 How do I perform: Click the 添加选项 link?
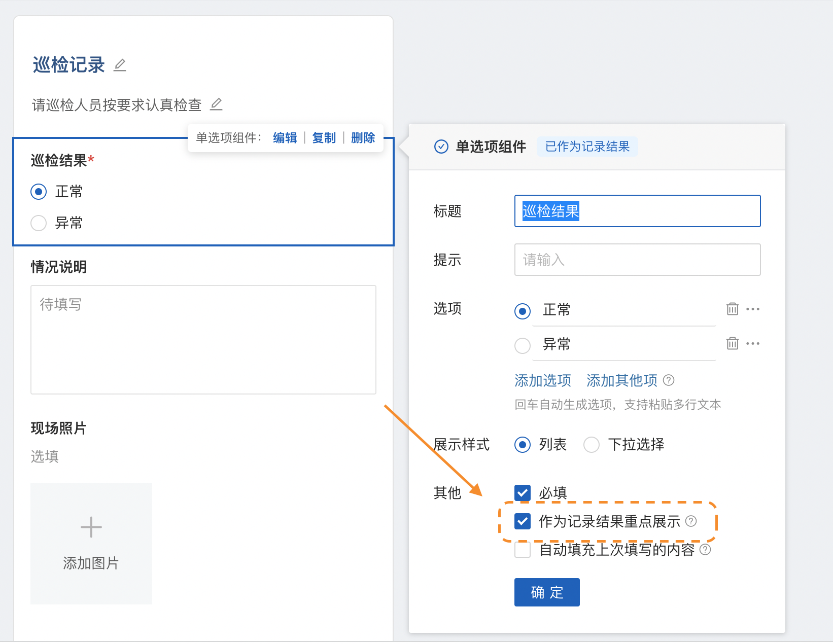(x=542, y=380)
